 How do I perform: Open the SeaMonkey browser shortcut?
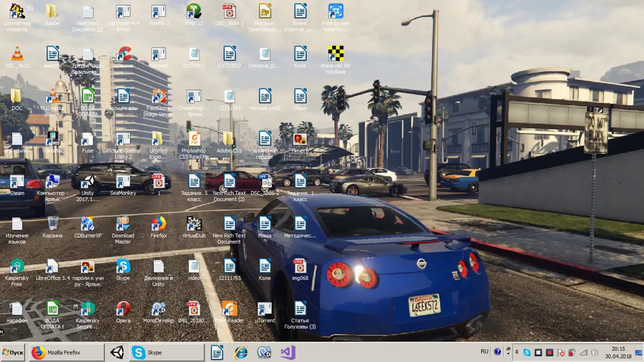pyautogui.click(x=123, y=185)
